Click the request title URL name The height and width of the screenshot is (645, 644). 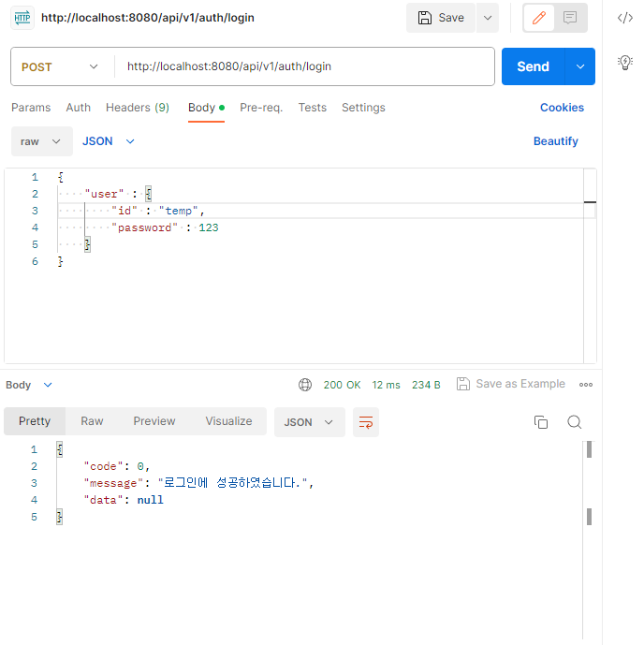(148, 18)
